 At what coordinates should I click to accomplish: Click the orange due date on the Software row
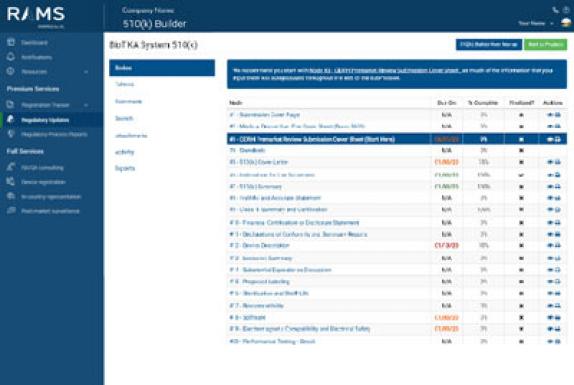pyautogui.click(x=446, y=317)
